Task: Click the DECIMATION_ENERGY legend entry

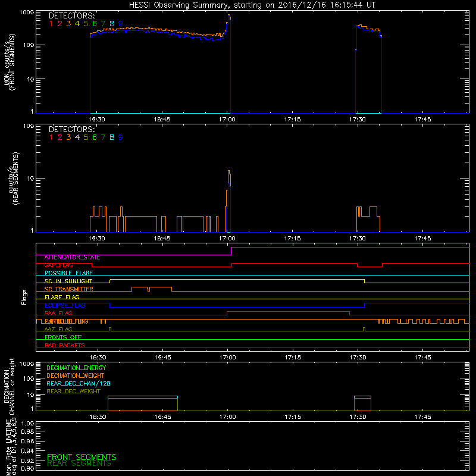Action: pos(76,368)
